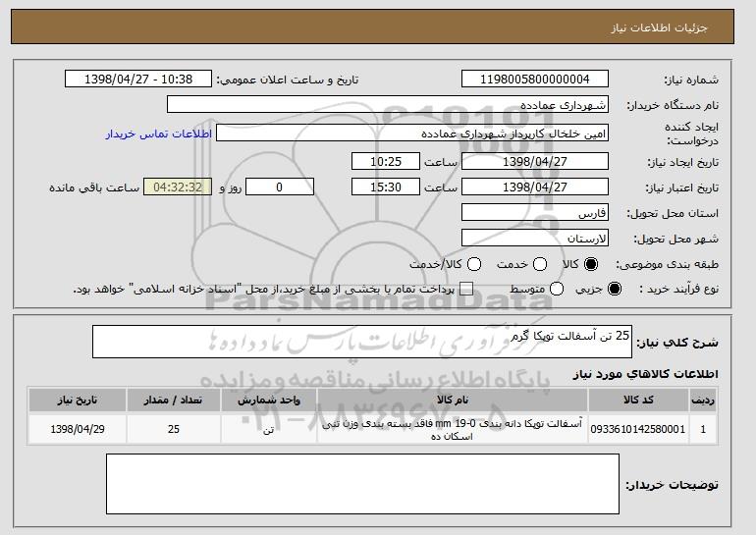Click the شرح کلی نیاز label
Image resolution: width=756 pixels, height=535 pixels.
point(677,343)
